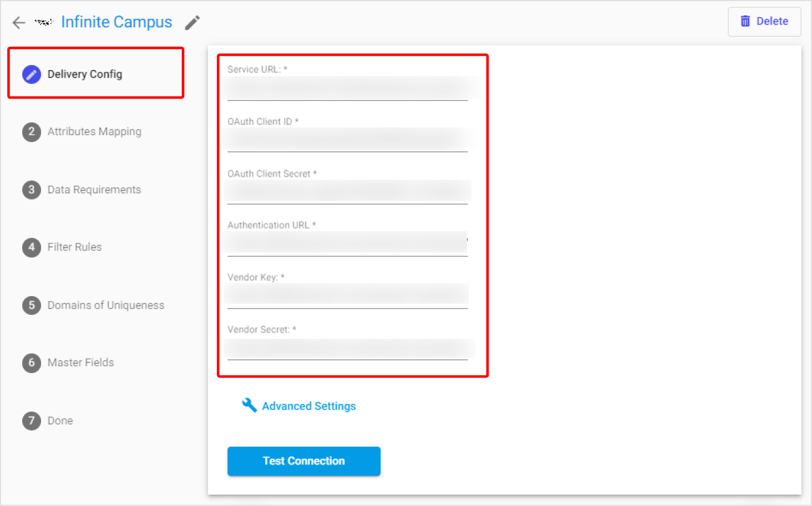Click the back arrow to return
This screenshot has height=506, width=812.
pyautogui.click(x=18, y=22)
